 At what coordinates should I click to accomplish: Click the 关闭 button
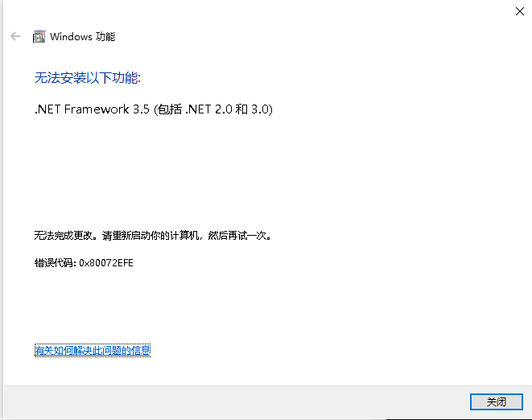(x=496, y=401)
